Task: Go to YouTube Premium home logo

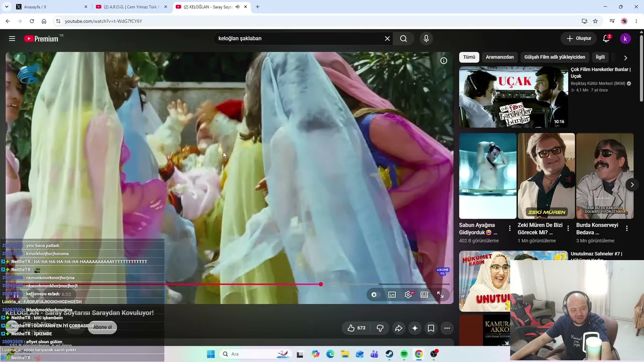Action: [43, 39]
